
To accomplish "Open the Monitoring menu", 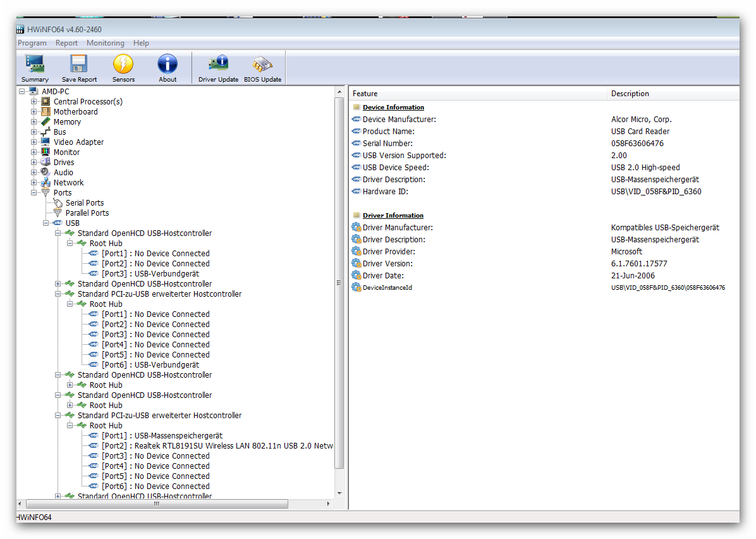I will click(x=105, y=43).
